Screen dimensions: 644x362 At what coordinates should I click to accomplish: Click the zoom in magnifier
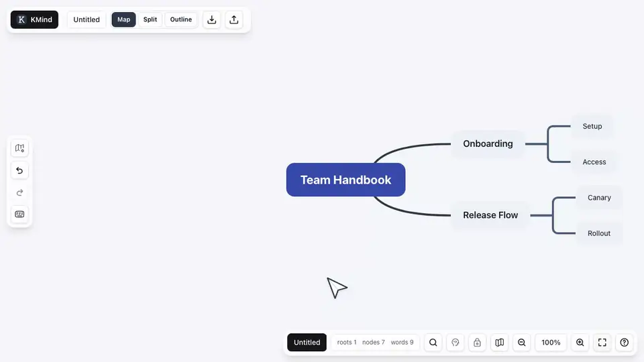tap(580, 343)
